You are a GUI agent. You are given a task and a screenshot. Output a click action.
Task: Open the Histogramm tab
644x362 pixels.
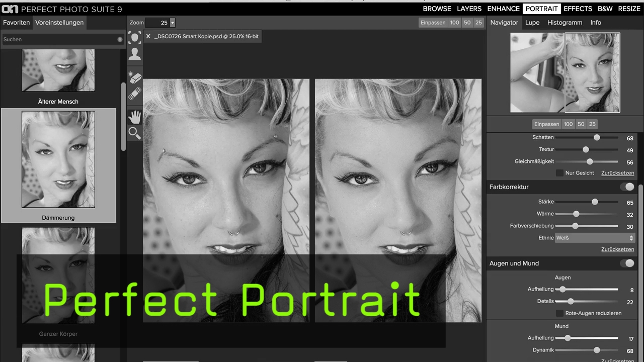[565, 23]
